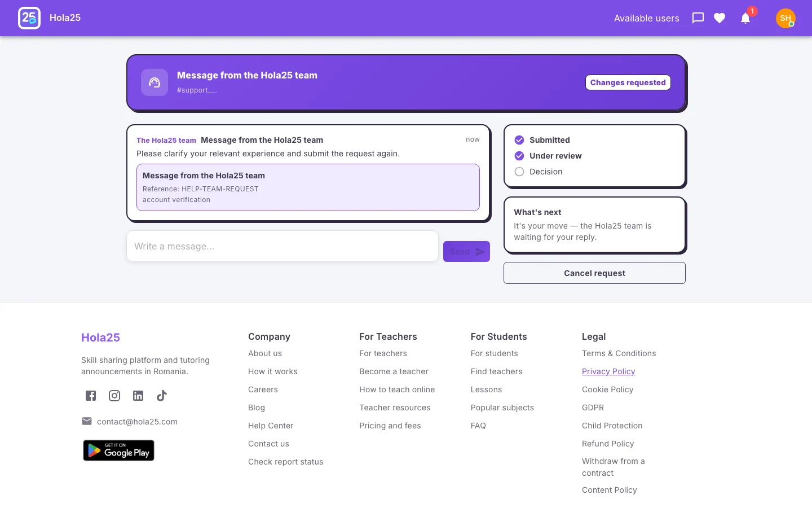Open Privacy Policy link

click(x=608, y=371)
